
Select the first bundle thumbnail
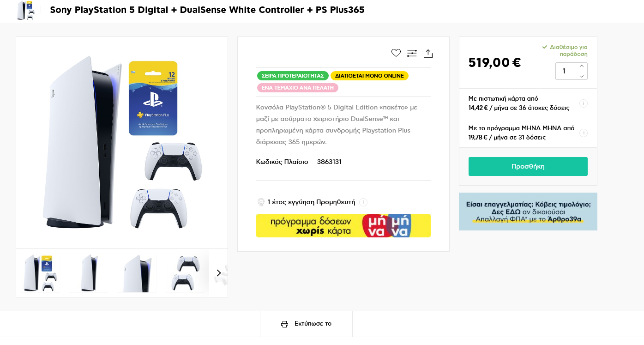[x=41, y=273]
